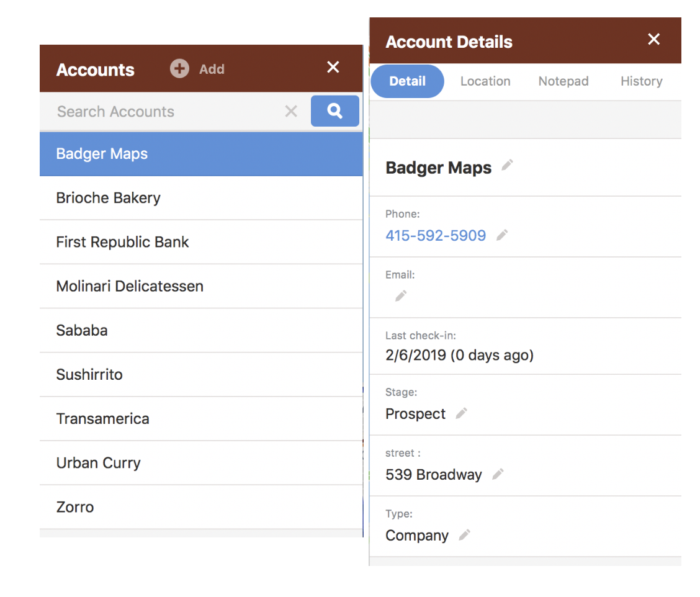The width and height of the screenshot is (700, 597).
Task: Open the Notepad tab
Action: 563,81
